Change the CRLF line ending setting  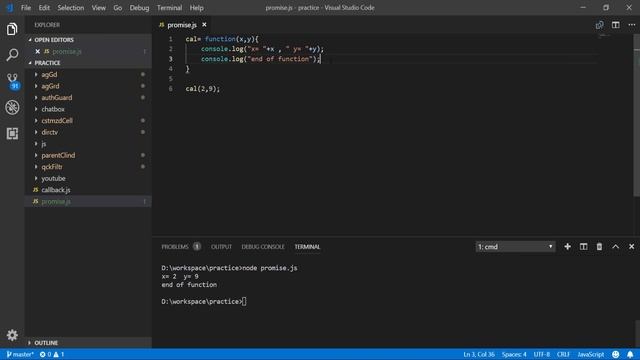point(563,354)
